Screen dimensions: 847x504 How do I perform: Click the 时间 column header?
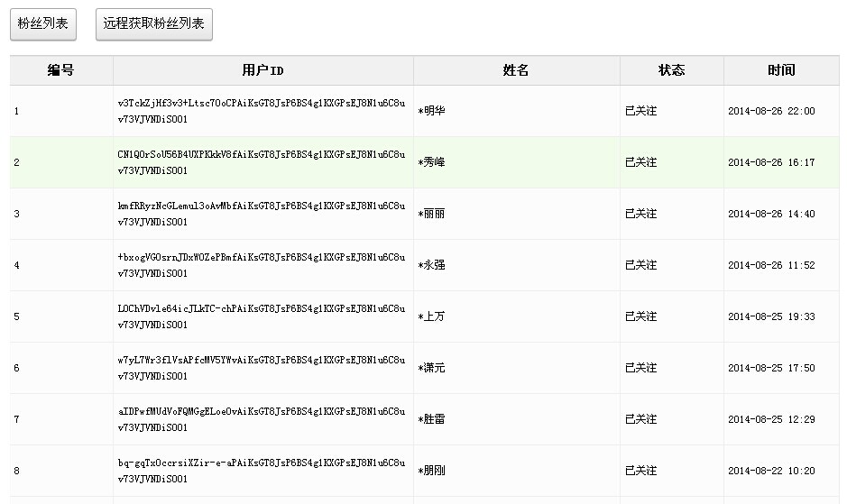781,70
